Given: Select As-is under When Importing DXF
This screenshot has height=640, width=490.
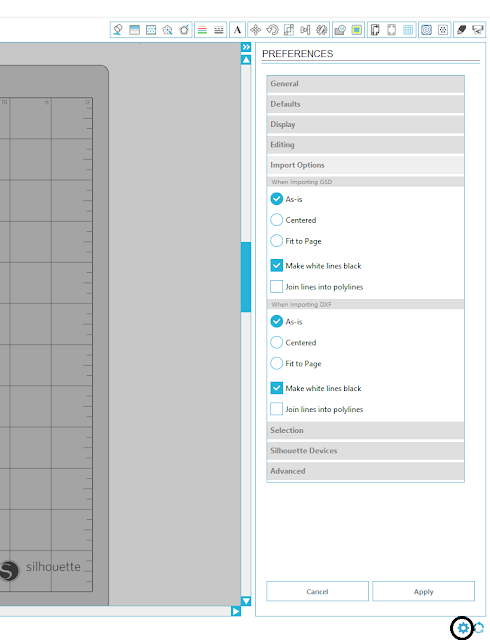Looking at the screenshot, I should 276,321.
